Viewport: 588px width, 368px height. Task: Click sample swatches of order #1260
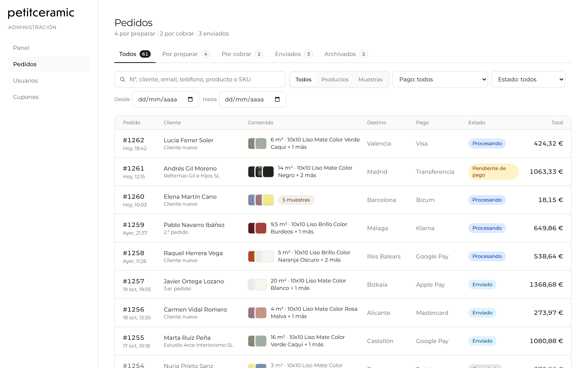(261, 200)
